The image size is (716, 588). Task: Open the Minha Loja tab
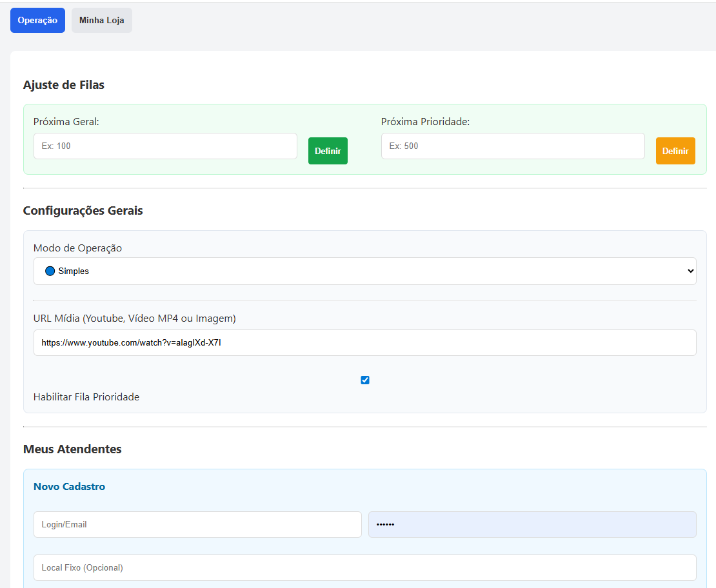pos(101,21)
